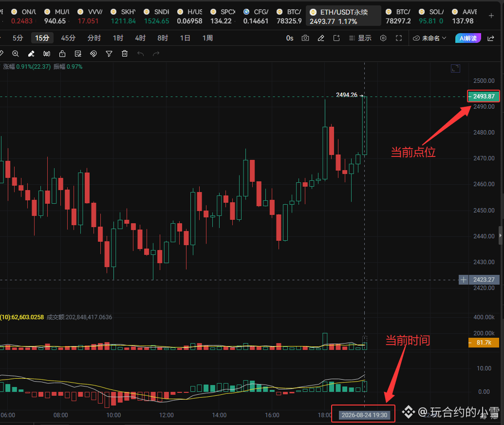Click the AI解读 button

[468, 38]
